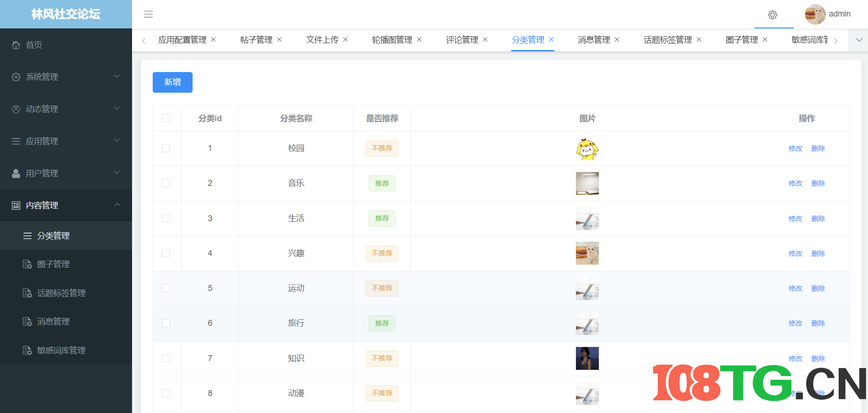
Task: Click the settings gear in the header
Action: (x=773, y=15)
